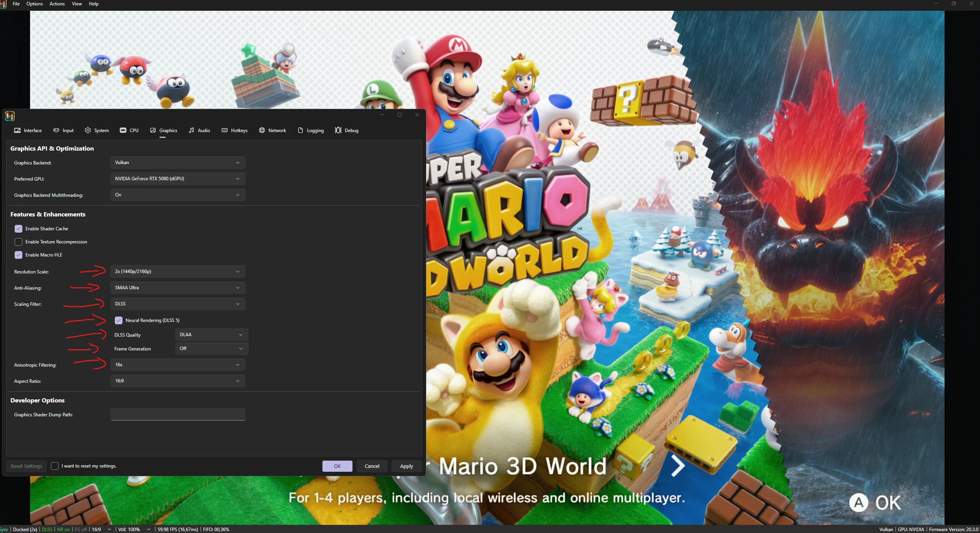Viewport: 980px width, 533px height.
Task: Open the Options menu
Action: (x=35, y=4)
